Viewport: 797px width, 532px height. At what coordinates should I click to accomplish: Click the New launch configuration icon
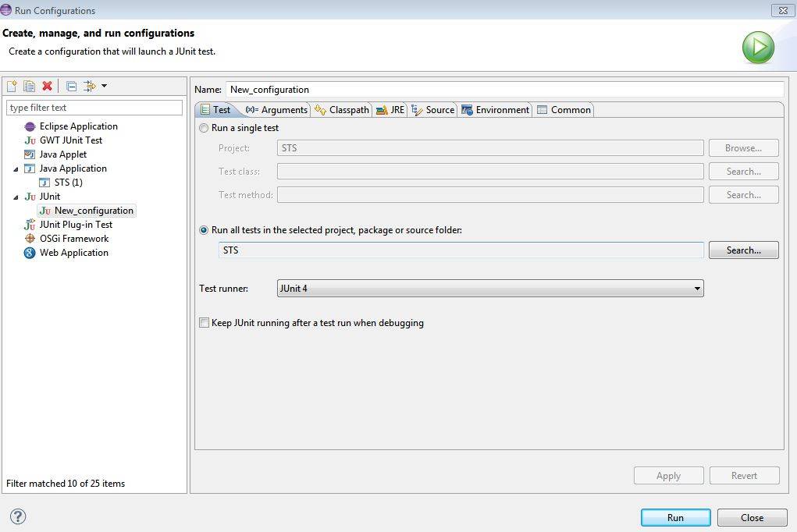[12, 86]
